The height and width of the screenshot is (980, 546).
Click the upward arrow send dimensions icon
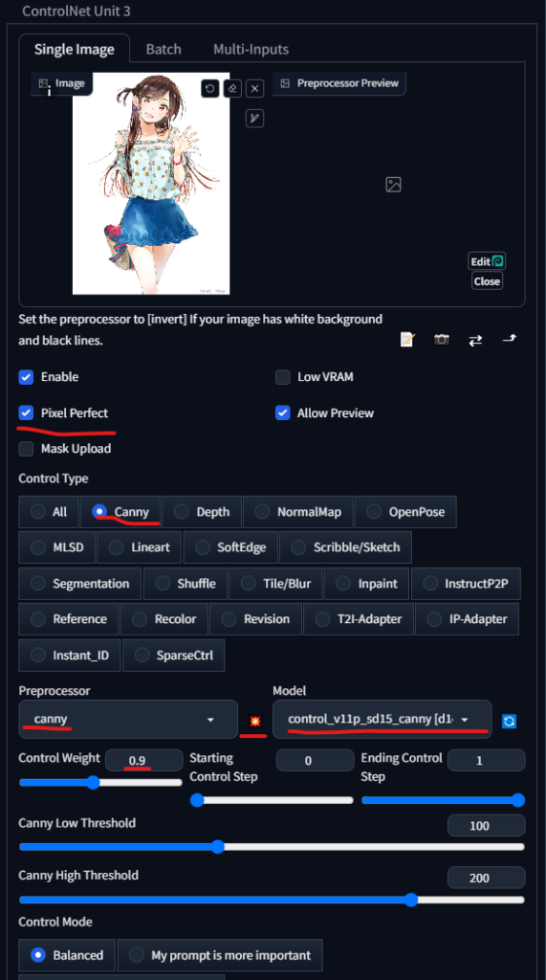pyautogui.click(x=510, y=339)
